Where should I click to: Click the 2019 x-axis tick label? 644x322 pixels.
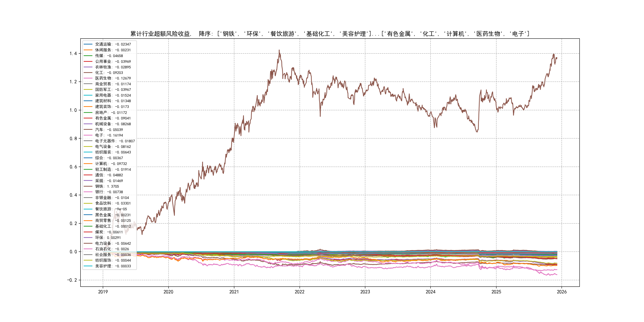[x=103, y=292]
